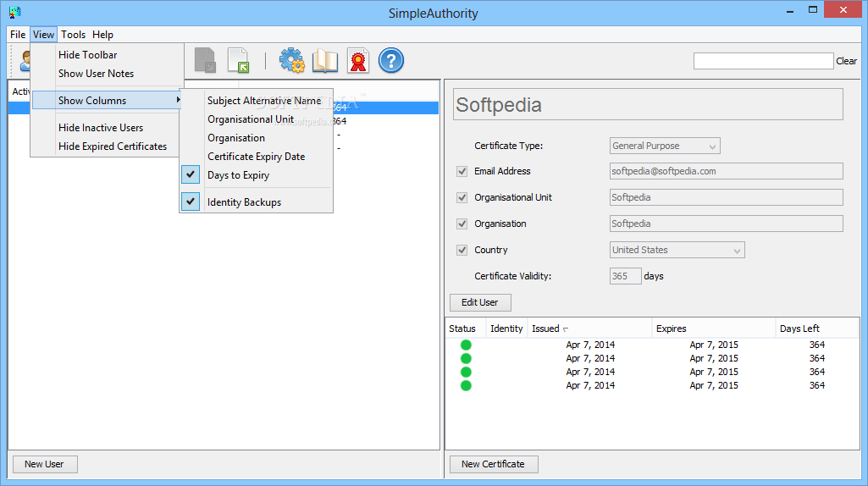Sort by the Status column header
This screenshot has width=868, height=486.
pyautogui.click(x=466, y=329)
